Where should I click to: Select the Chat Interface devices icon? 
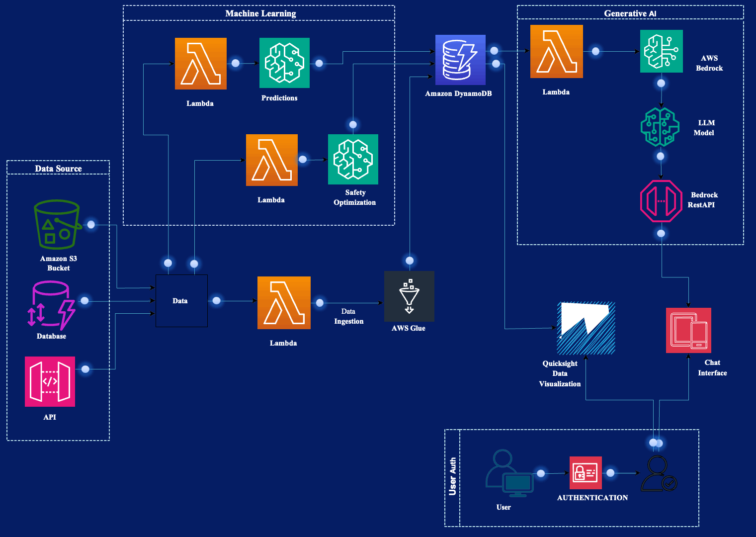tap(688, 330)
